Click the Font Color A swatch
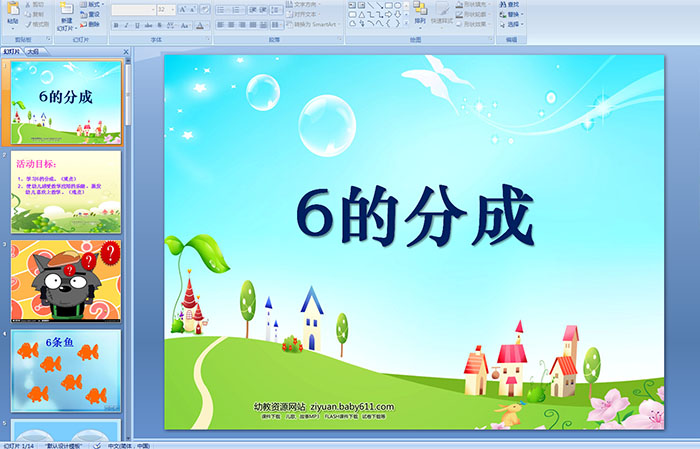Screen dimensions: 700x449 coord(200,25)
